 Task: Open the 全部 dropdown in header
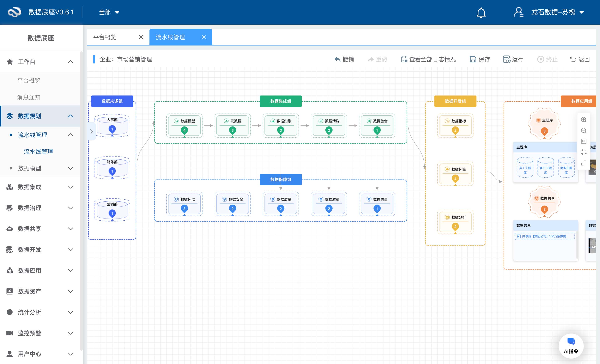(x=109, y=12)
